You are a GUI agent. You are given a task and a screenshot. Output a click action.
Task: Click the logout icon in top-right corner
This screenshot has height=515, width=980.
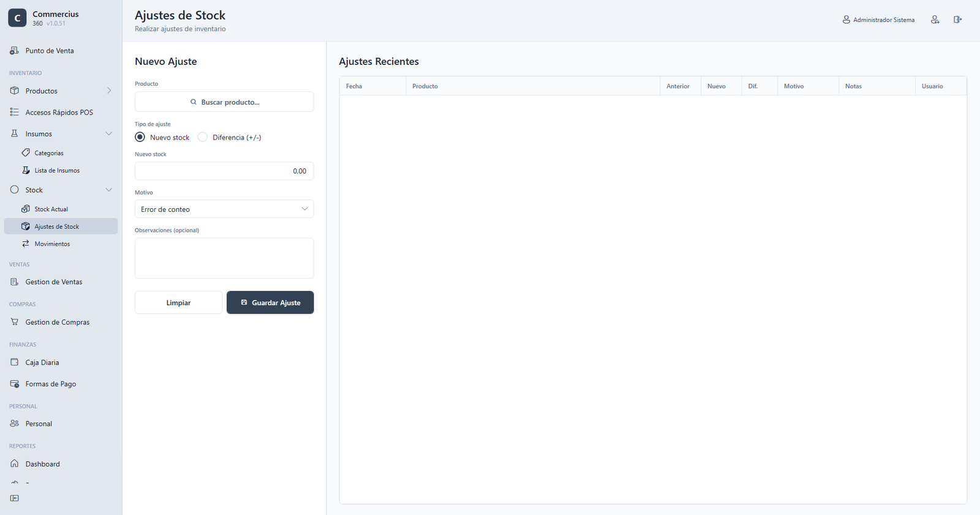(x=957, y=20)
